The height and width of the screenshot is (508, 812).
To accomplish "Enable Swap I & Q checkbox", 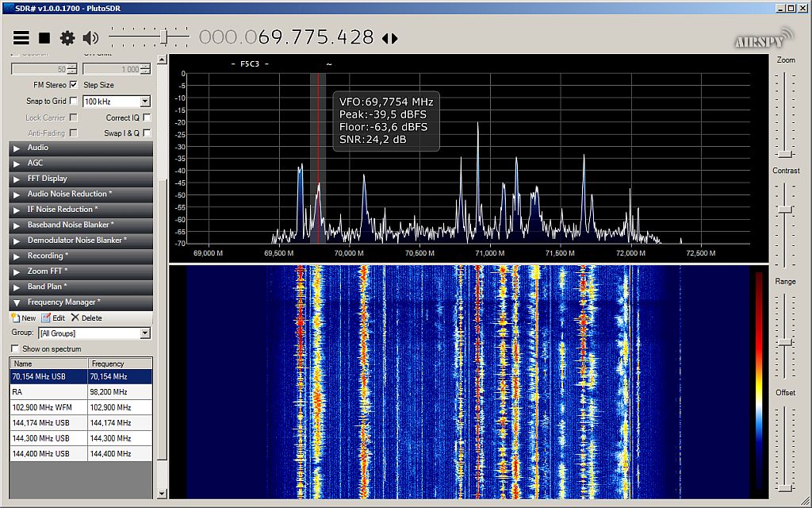I will [147, 133].
